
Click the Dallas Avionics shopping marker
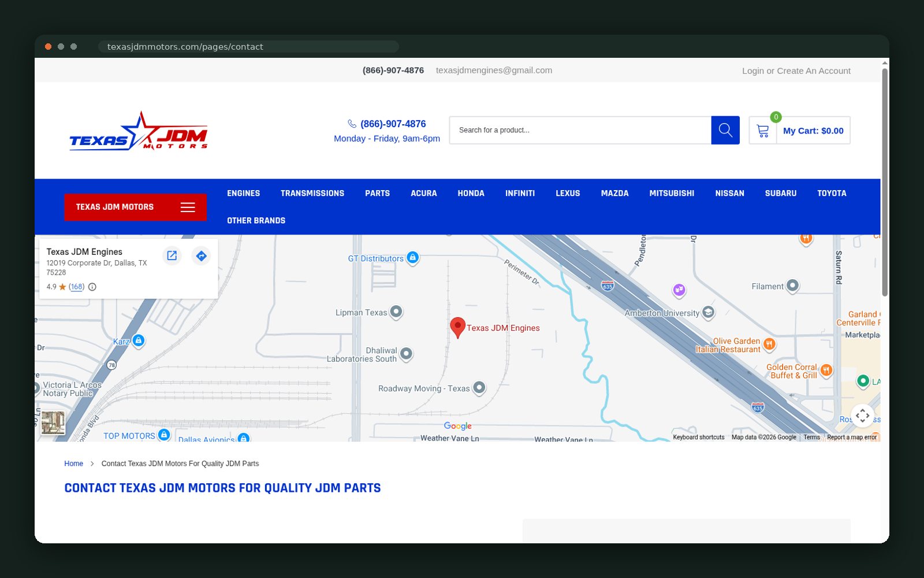244,438
